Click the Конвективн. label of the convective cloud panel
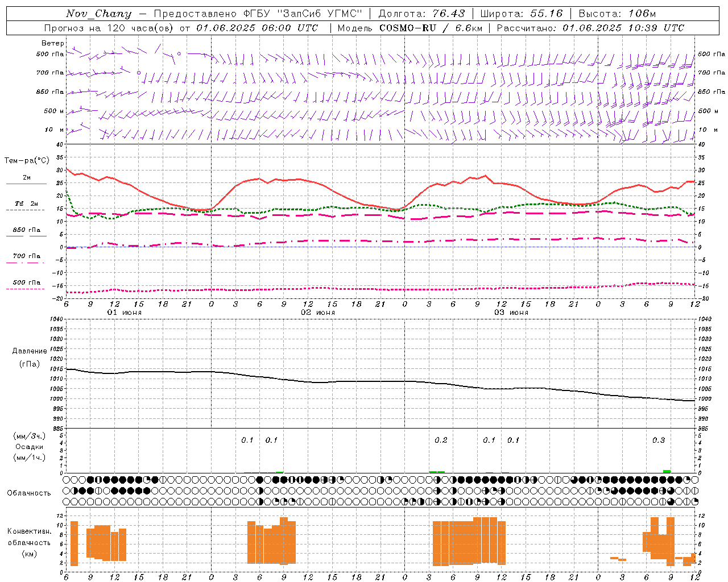Viewport: 728px width, 582px height. point(29,531)
